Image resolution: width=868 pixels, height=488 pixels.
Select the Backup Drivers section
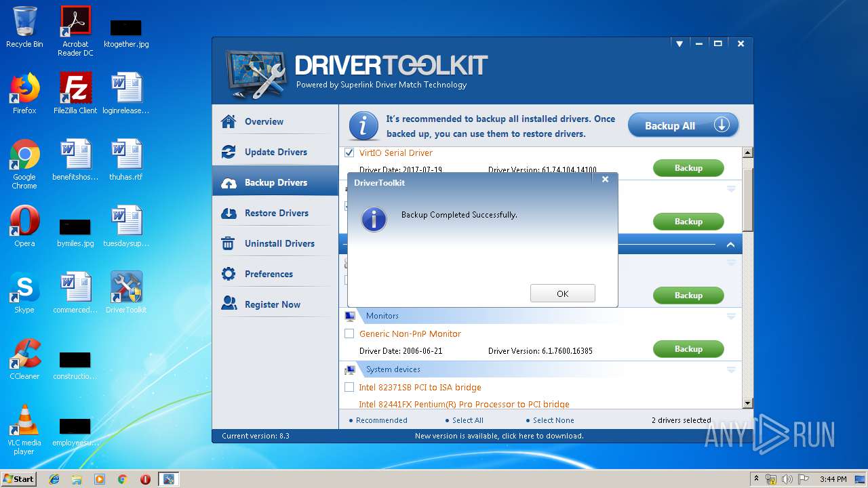pos(275,182)
